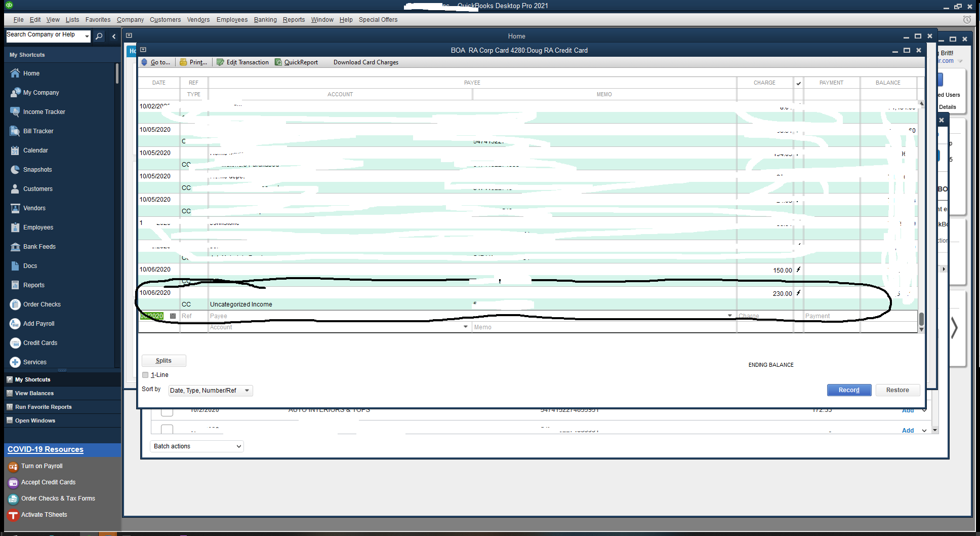Image resolution: width=980 pixels, height=536 pixels.
Task: Open Bank Feeds from My Shortcuts
Action: (39, 246)
